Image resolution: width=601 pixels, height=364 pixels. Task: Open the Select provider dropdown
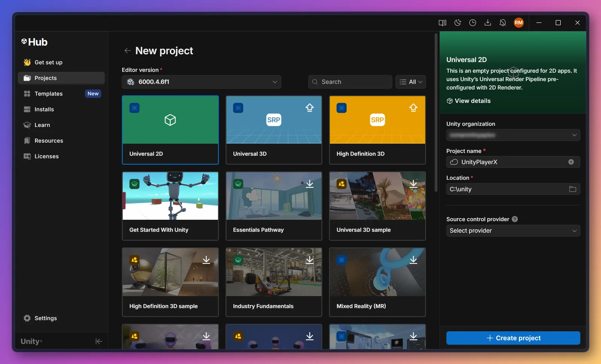(x=513, y=231)
